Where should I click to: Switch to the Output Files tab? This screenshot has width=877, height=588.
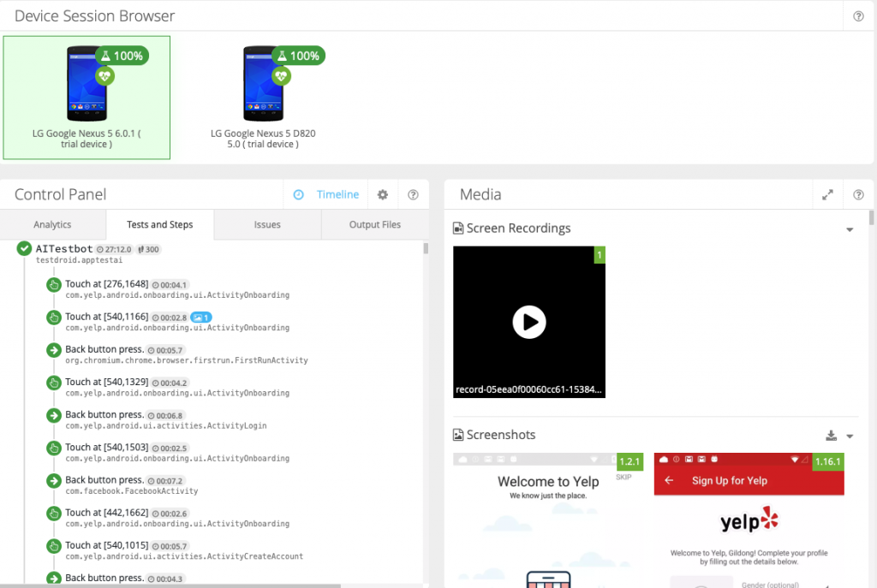point(375,225)
